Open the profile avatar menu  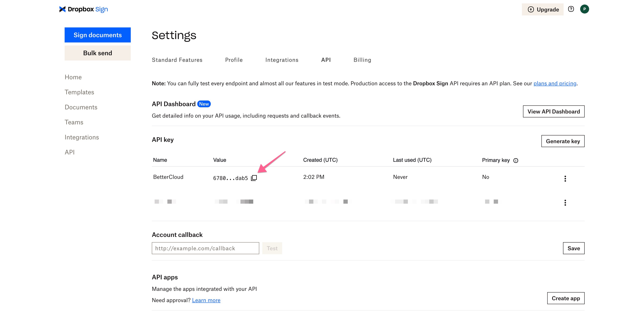(x=585, y=9)
